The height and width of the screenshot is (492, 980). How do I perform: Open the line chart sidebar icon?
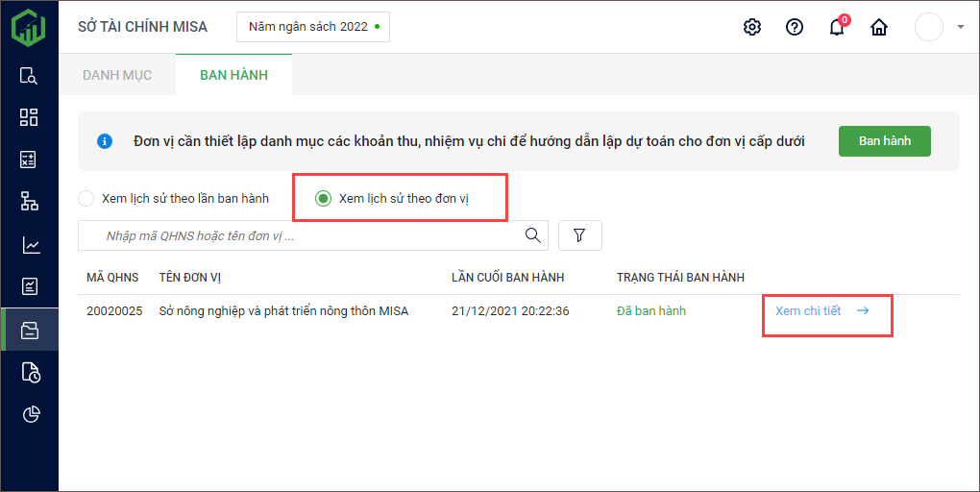(x=31, y=244)
